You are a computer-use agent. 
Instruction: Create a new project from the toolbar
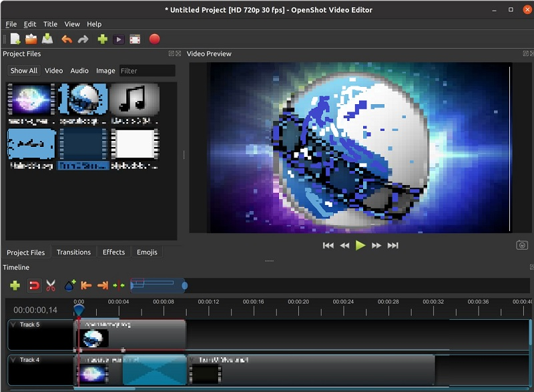15,39
